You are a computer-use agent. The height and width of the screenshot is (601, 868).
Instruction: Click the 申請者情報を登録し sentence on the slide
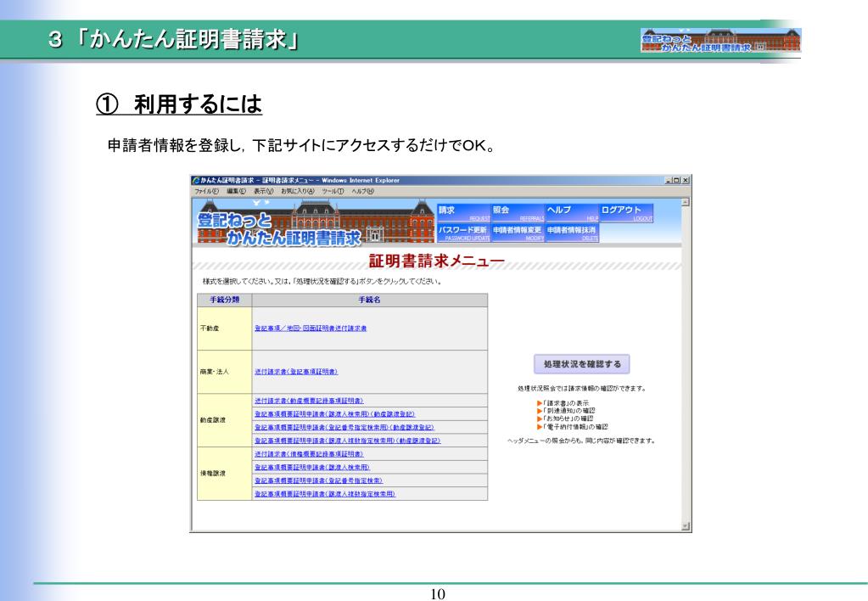click(300, 146)
